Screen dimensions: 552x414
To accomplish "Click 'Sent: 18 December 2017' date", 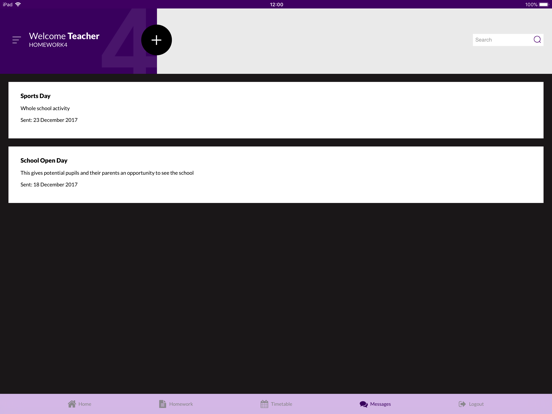I will (49, 184).
